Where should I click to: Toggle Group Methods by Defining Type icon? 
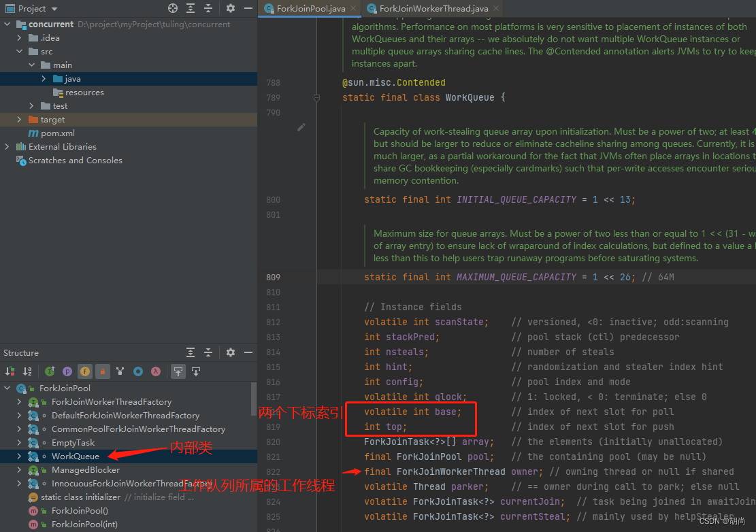pyautogui.click(x=120, y=371)
